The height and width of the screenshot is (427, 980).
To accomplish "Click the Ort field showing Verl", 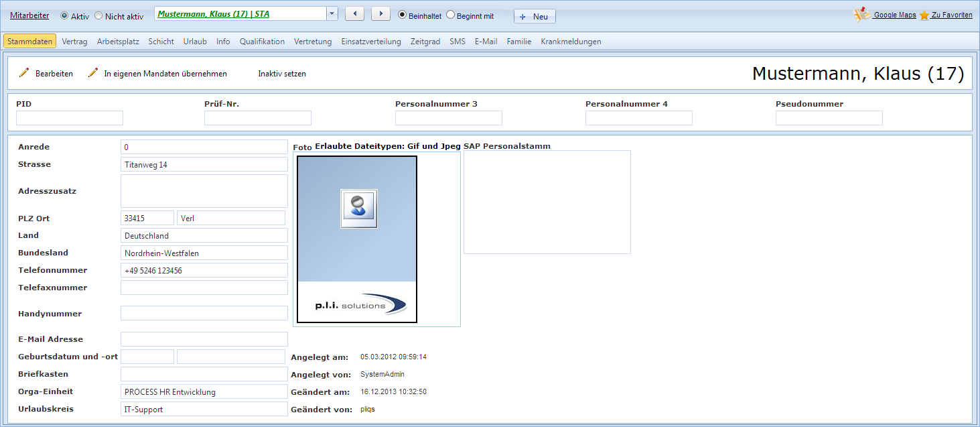I will [x=231, y=218].
